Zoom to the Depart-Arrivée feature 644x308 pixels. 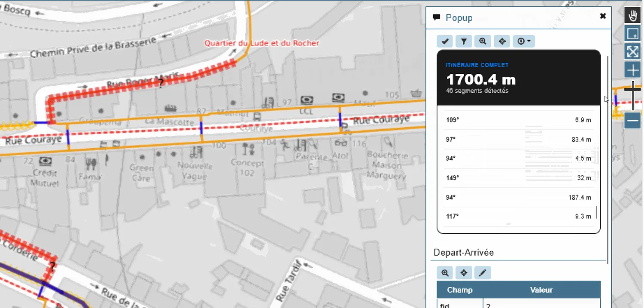point(445,272)
